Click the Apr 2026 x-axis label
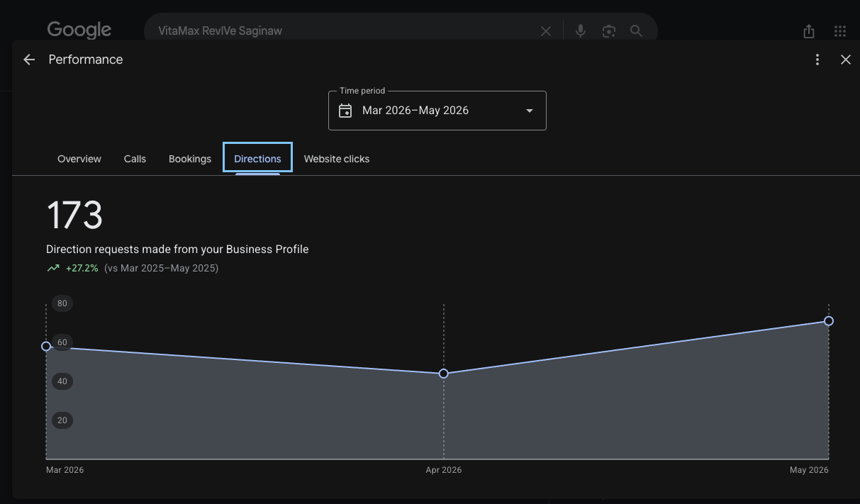 pyautogui.click(x=444, y=470)
